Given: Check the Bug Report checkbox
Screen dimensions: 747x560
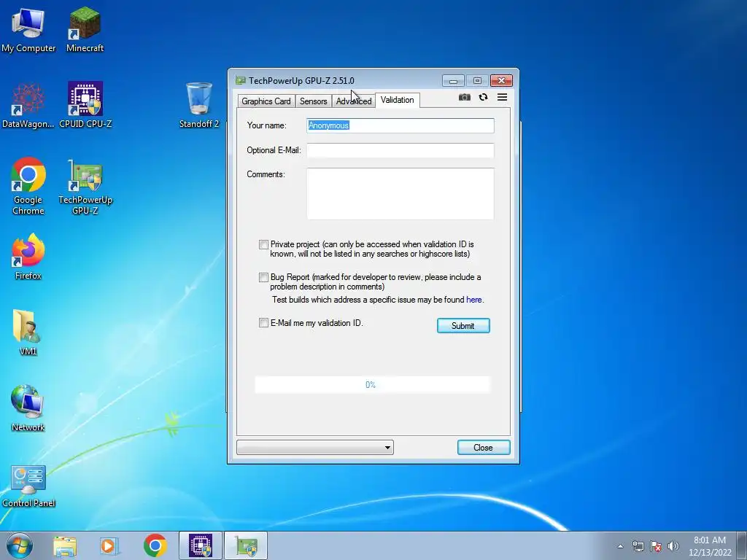Looking at the screenshot, I should tap(263, 277).
